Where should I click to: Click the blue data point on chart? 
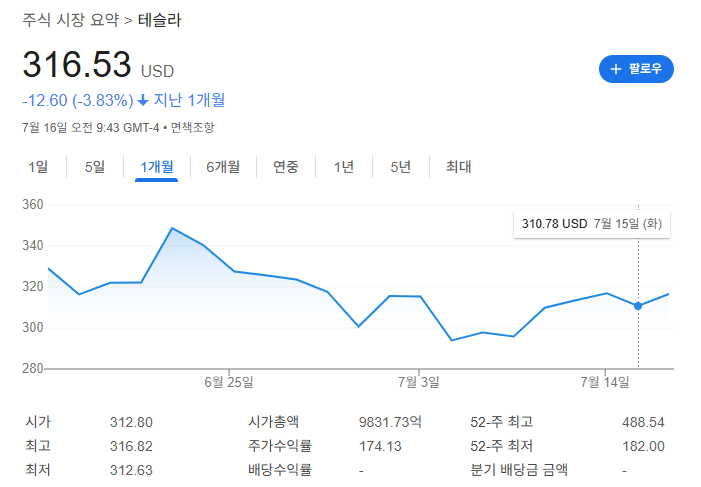[x=638, y=306]
